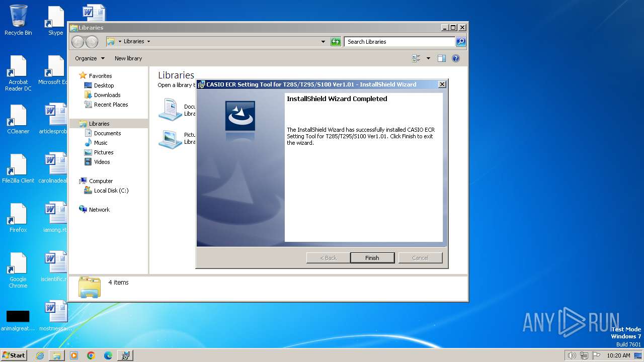Open the Documents library icon in content area
Screen dimensions: 644x362
click(170, 110)
